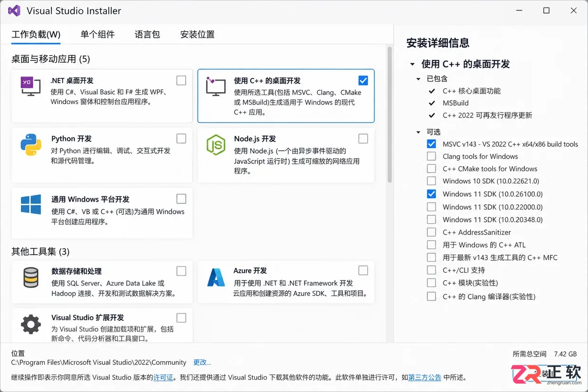This screenshot has width=588, height=392.
Task: Click the workload list vertical scrollbar
Action: point(390,115)
